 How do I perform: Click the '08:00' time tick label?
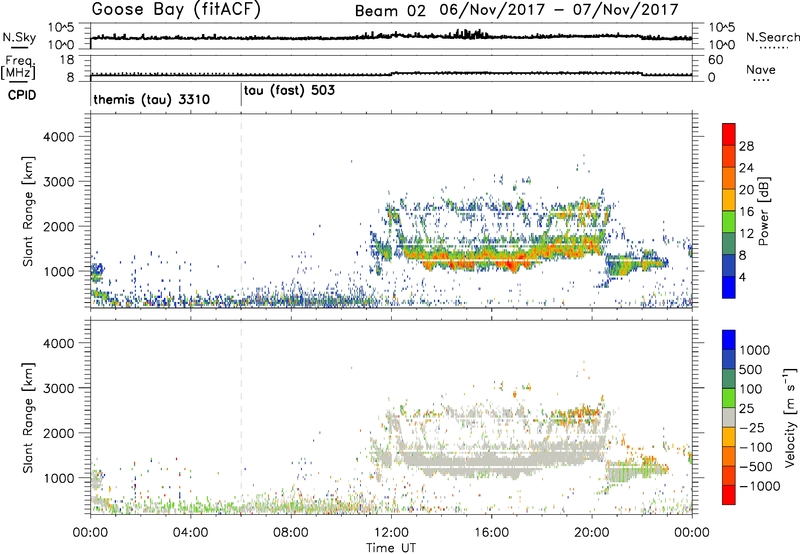(291, 533)
